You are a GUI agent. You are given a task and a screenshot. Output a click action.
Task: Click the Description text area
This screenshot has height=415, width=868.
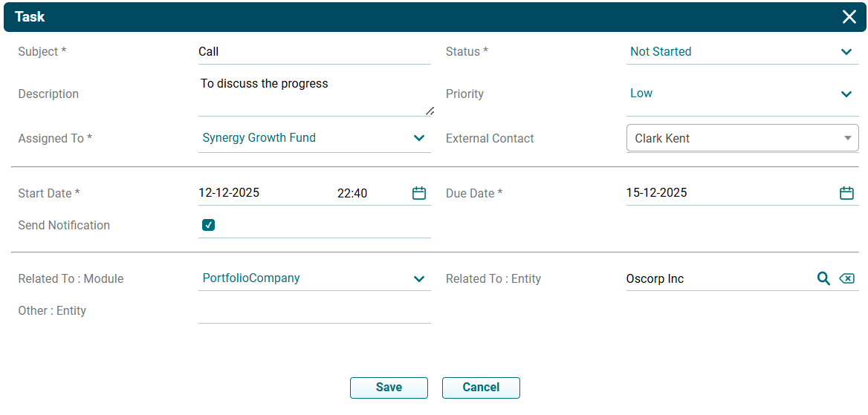coord(312,95)
